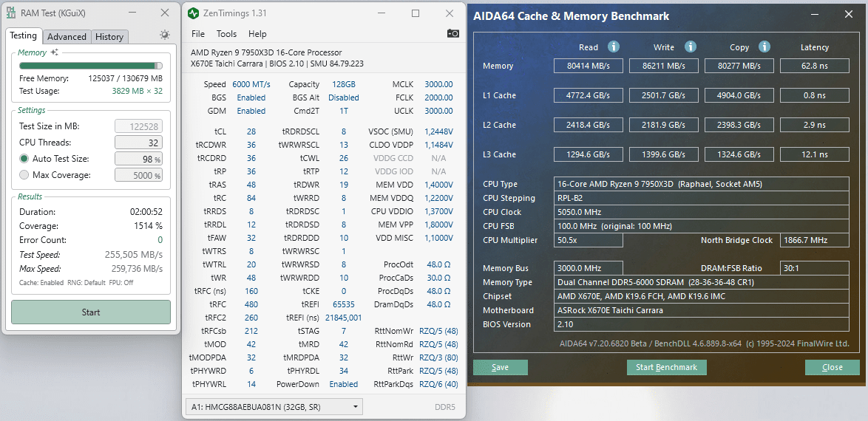This screenshot has height=421, width=868.
Task: Expand the A1 memory module dropdown
Action: pyautogui.click(x=274, y=407)
